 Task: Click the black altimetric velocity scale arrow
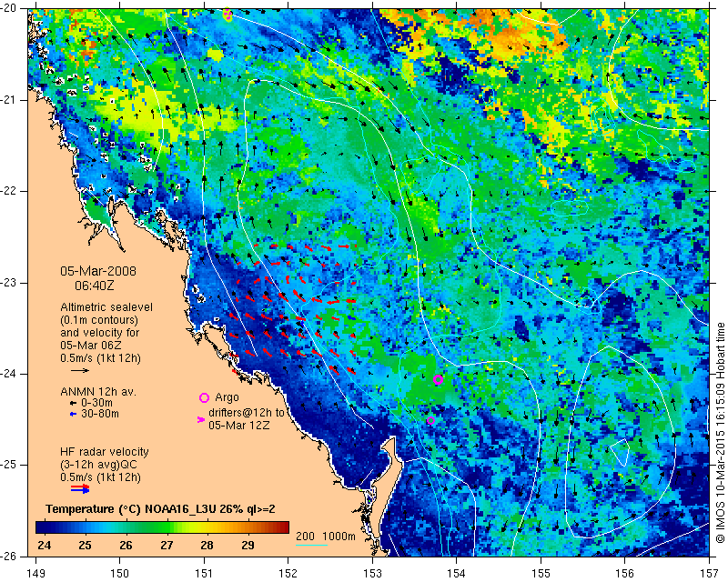[x=80, y=370]
